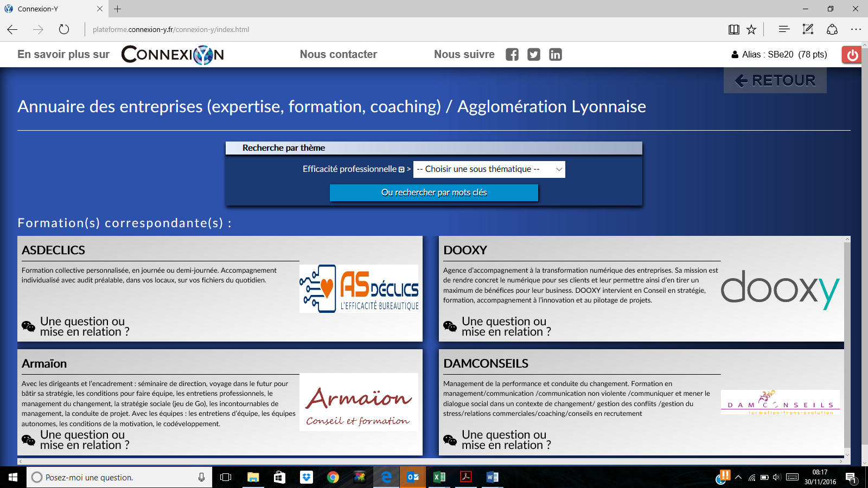Open the 'Choisir une sous thématique' dropdown

pyautogui.click(x=489, y=169)
